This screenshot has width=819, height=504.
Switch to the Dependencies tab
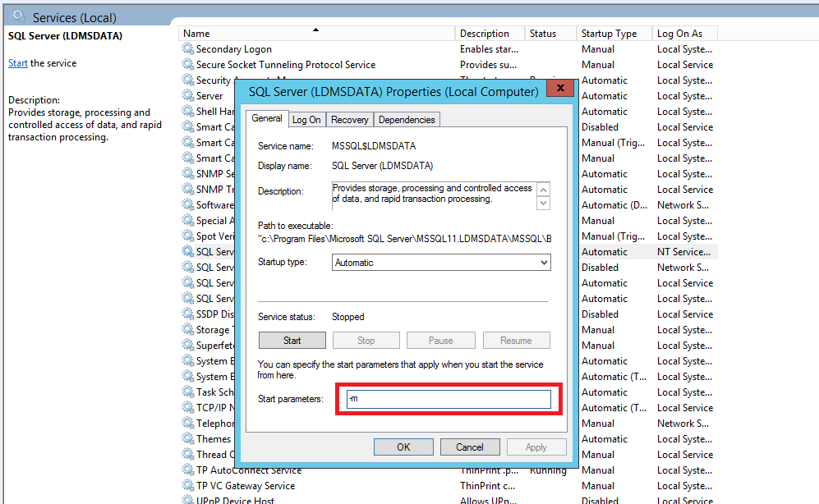coord(407,120)
